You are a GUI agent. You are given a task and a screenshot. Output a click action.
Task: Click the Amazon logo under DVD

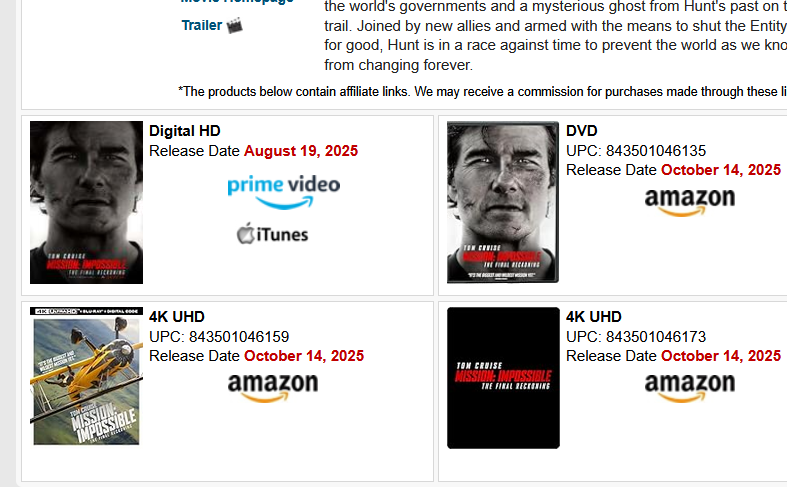(x=690, y=202)
